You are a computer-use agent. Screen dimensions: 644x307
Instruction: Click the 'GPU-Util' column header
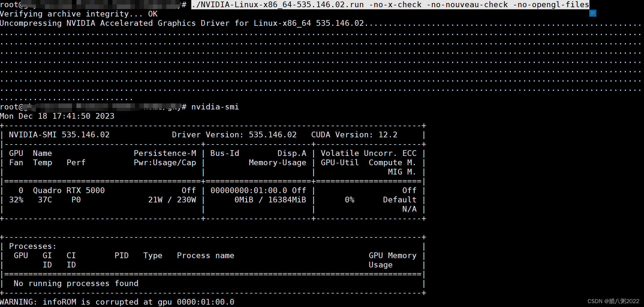tap(340, 163)
